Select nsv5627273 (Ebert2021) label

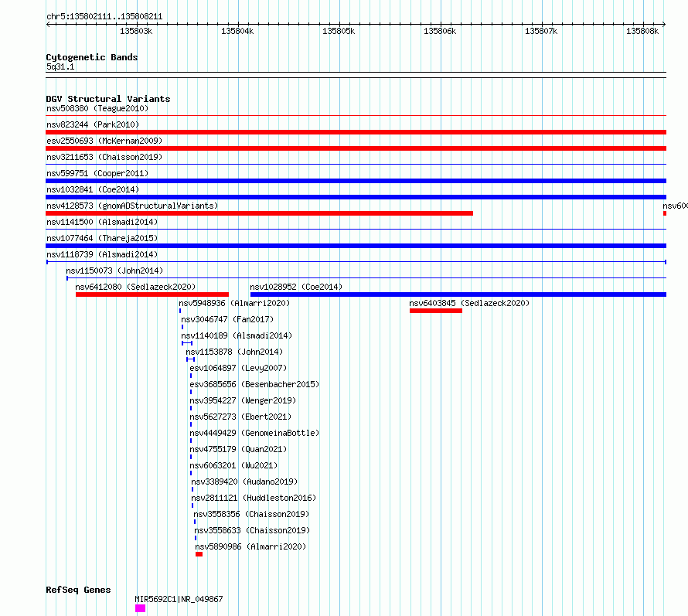(240, 417)
